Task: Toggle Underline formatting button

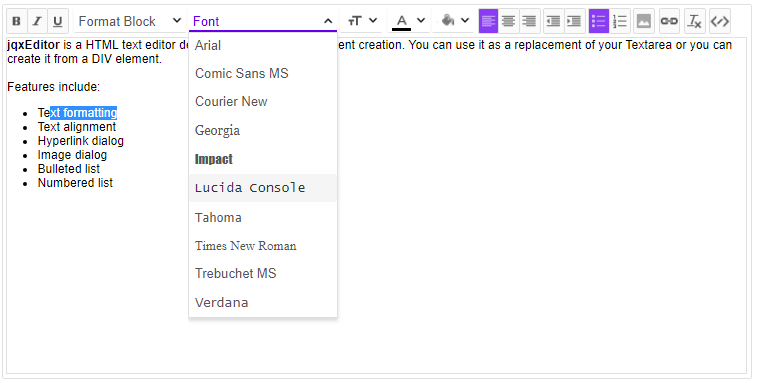Action: [58, 21]
